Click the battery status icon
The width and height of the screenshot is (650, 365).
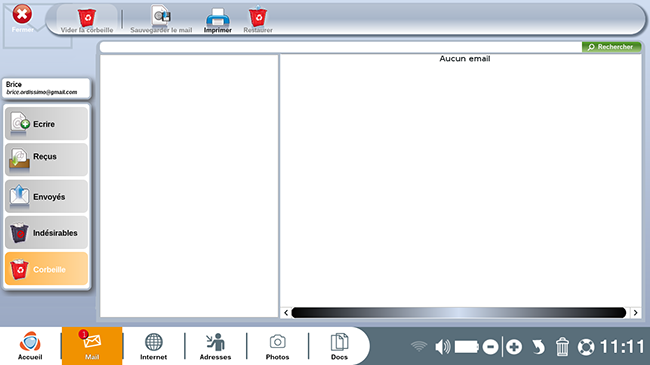coord(467,347)
